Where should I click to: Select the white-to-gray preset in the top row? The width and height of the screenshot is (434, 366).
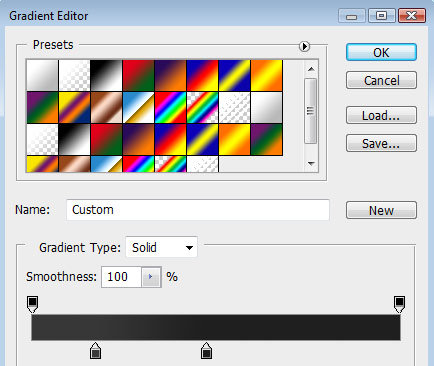click(42, 76)
